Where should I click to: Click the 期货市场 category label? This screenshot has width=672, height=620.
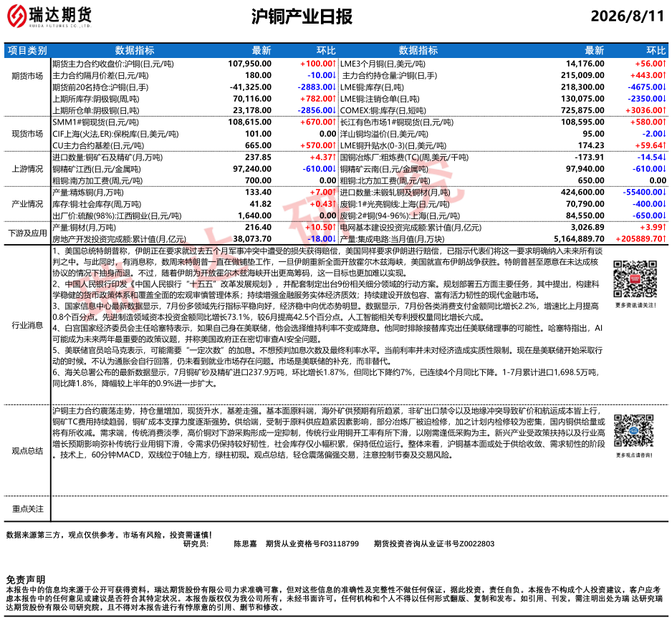click(x=27, y=76)
